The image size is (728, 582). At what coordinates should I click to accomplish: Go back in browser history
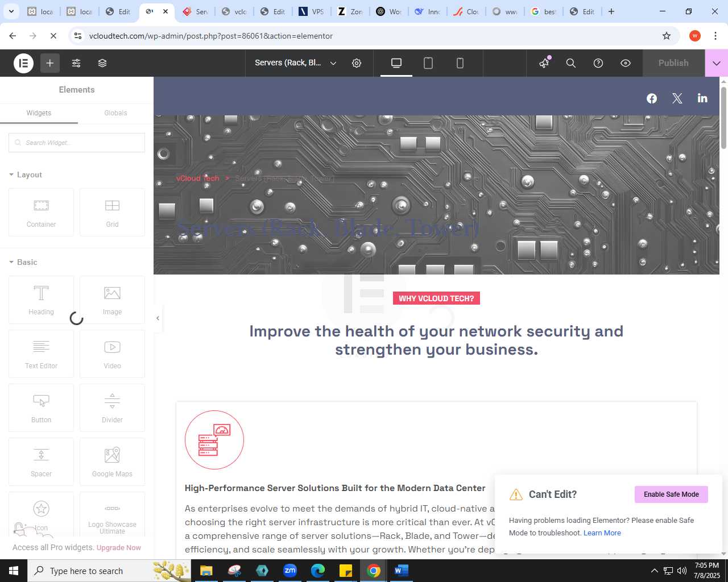pos(13,36)
